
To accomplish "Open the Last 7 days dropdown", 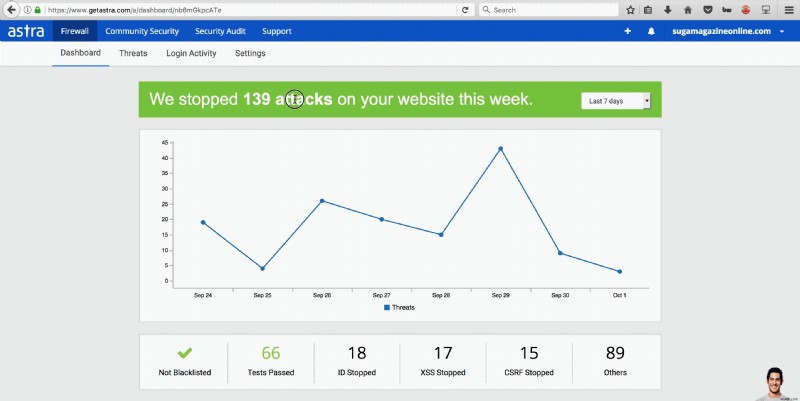I will click(616, 101).
